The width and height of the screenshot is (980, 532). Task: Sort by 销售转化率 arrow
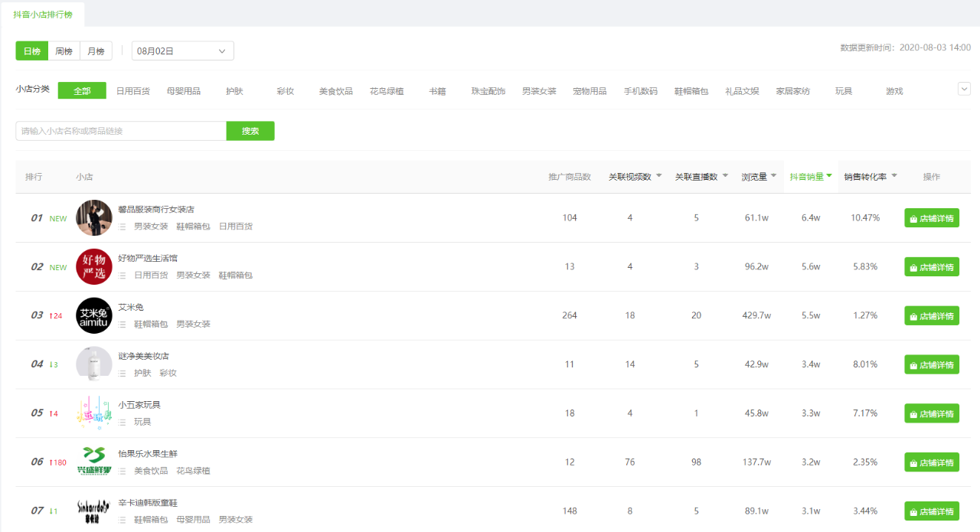click(893, 177)
